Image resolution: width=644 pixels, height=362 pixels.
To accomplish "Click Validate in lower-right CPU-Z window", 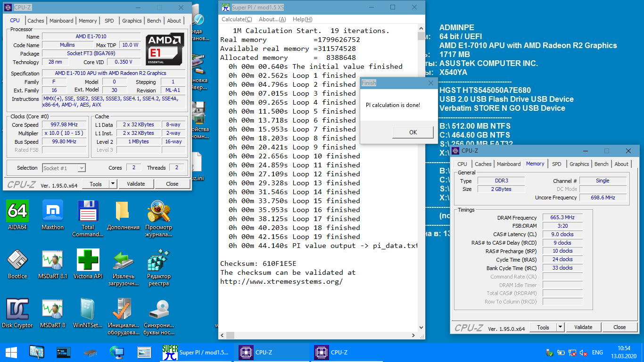I will click(x=583, y=327).
